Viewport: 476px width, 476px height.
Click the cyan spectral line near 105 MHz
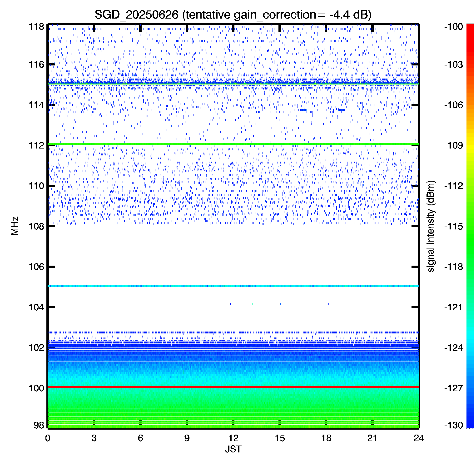click(x=233, y=286)
